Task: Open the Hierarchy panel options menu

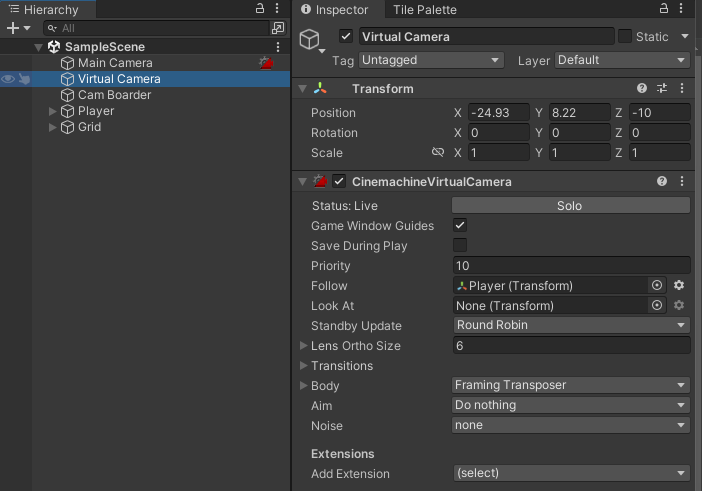Action: pos(277,8)
